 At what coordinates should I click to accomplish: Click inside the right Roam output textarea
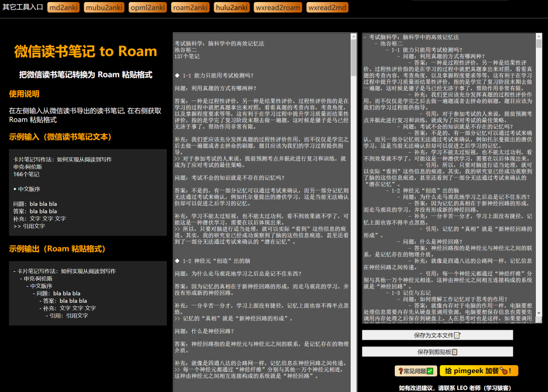pos(449,178)
